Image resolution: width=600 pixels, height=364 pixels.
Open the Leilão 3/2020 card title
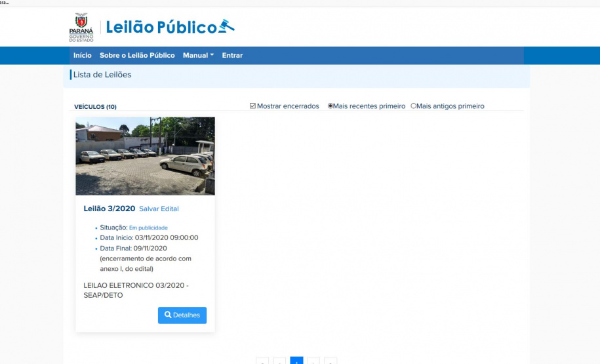(110, 209)
